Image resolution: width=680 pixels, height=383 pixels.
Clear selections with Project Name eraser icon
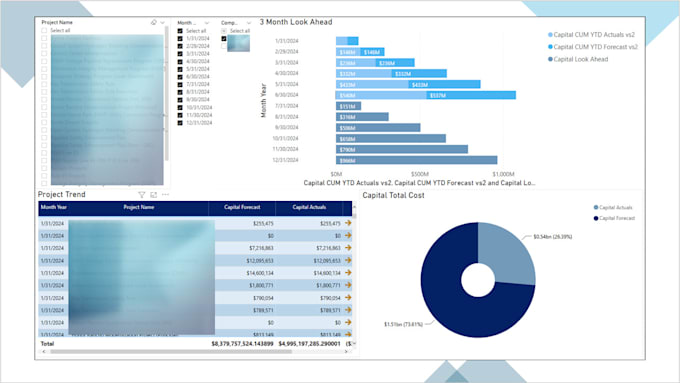pos(154,22)
